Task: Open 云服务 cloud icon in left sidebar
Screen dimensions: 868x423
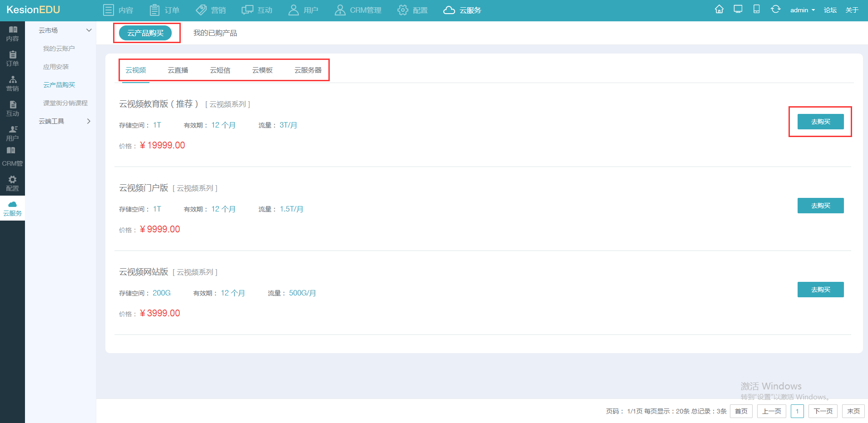Action: pos(12,204)
